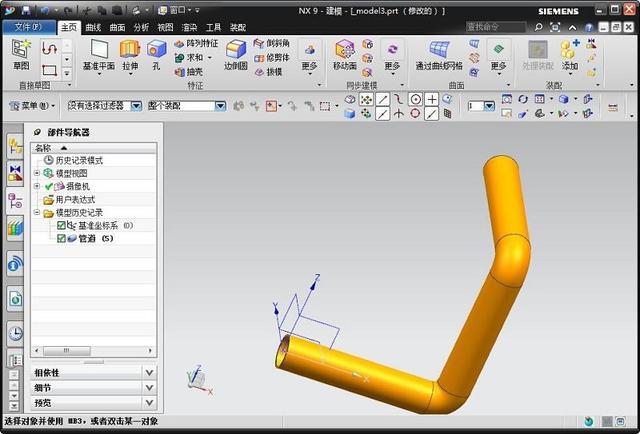Expand the 模型视图 tree node

[37, 173]
